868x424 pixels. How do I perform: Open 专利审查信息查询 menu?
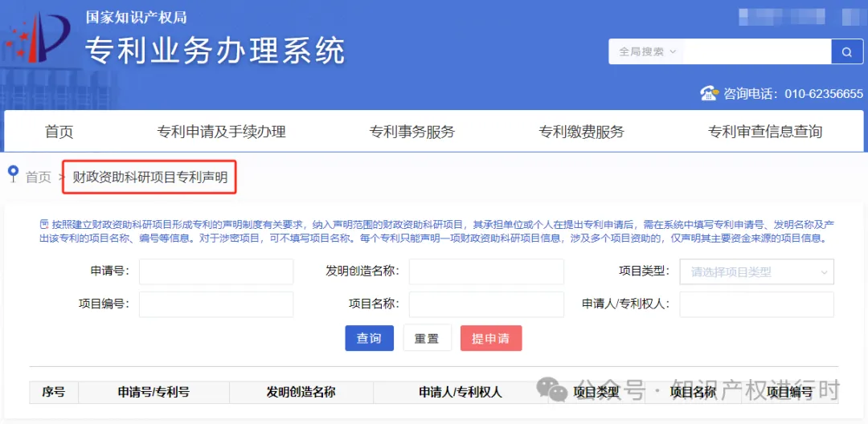(x=765, y=132)
